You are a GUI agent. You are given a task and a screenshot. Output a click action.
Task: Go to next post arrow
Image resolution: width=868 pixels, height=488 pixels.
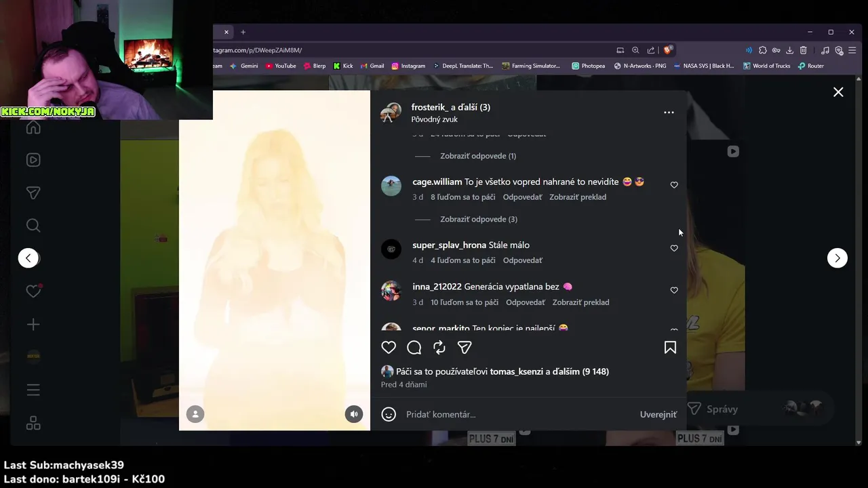coord(837,258)
